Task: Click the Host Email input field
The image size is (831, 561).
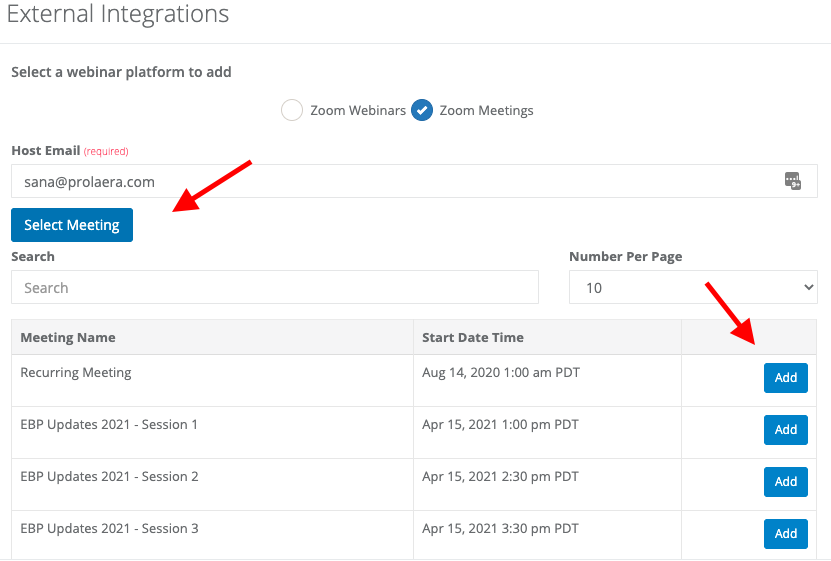Action: pyautogui.click(x=414, y=181)
